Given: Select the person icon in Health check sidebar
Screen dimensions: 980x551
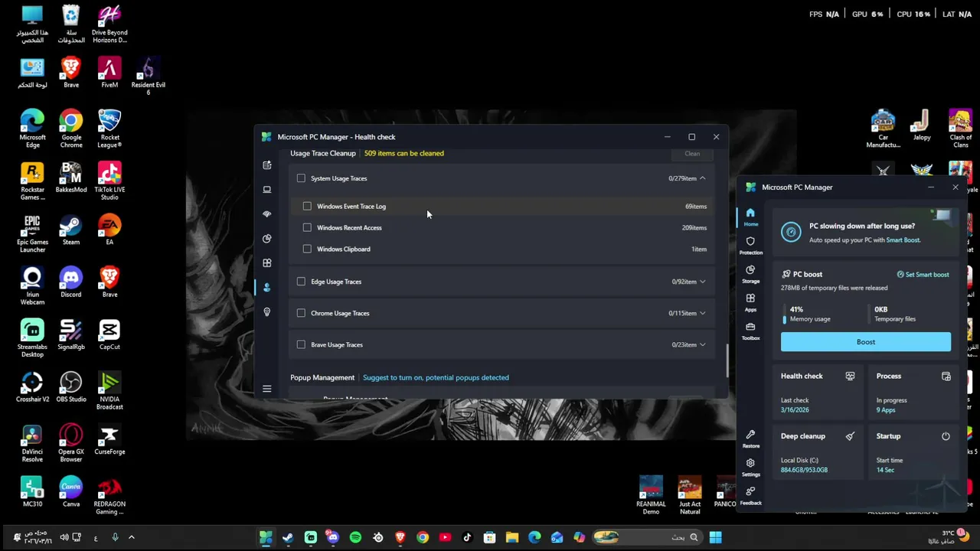Looking at the screenshot, I should coord(266,288).
